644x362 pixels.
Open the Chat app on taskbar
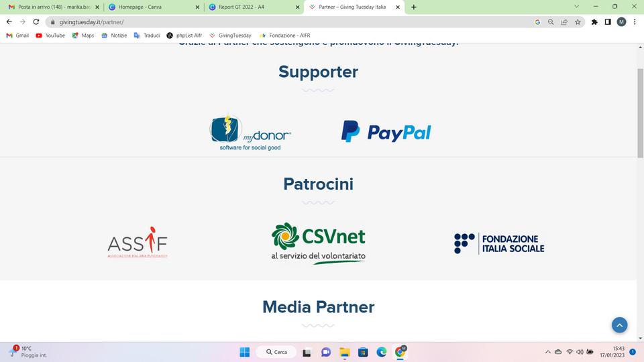pyautogui.click(x=326, y=352)
